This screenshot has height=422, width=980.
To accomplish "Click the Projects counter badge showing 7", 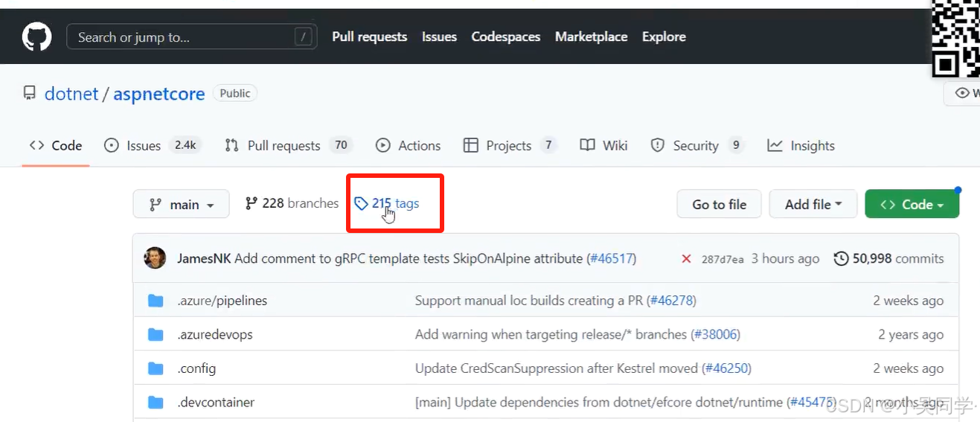I will click(x=548, y=145).
